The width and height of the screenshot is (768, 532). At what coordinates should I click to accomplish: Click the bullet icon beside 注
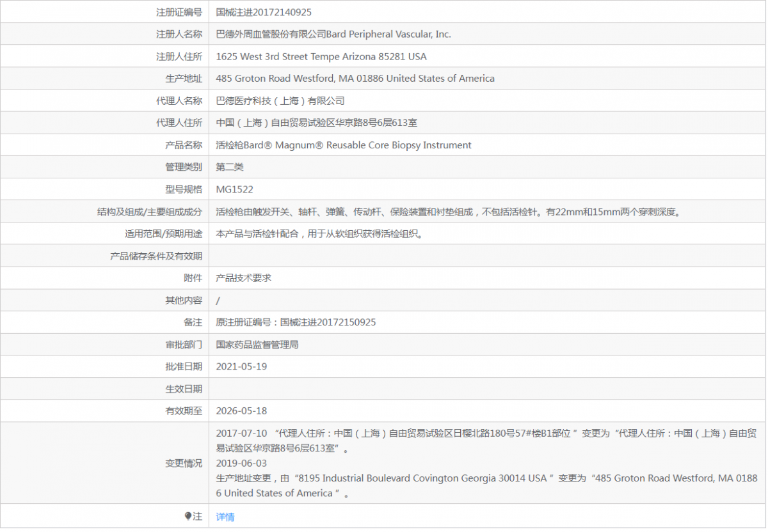(188, 516)
